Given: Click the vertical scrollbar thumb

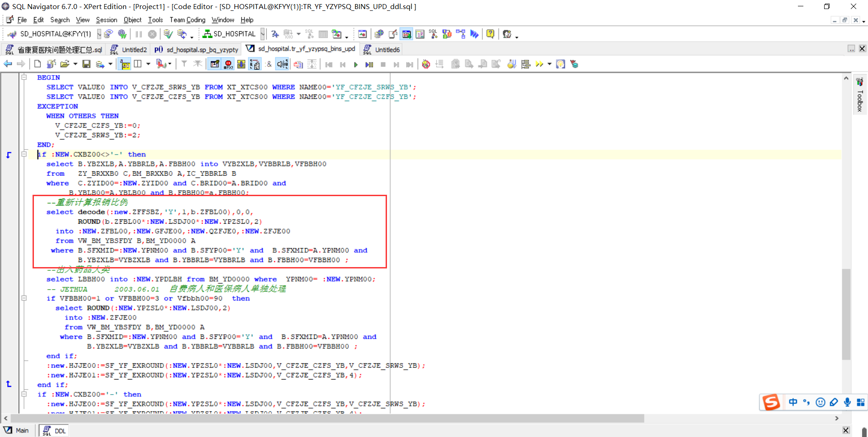Looking at the screenshot, I should coord(846,314).
